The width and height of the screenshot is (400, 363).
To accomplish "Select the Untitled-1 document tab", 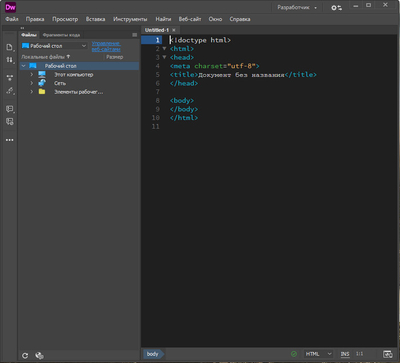I will click(157, 30).
